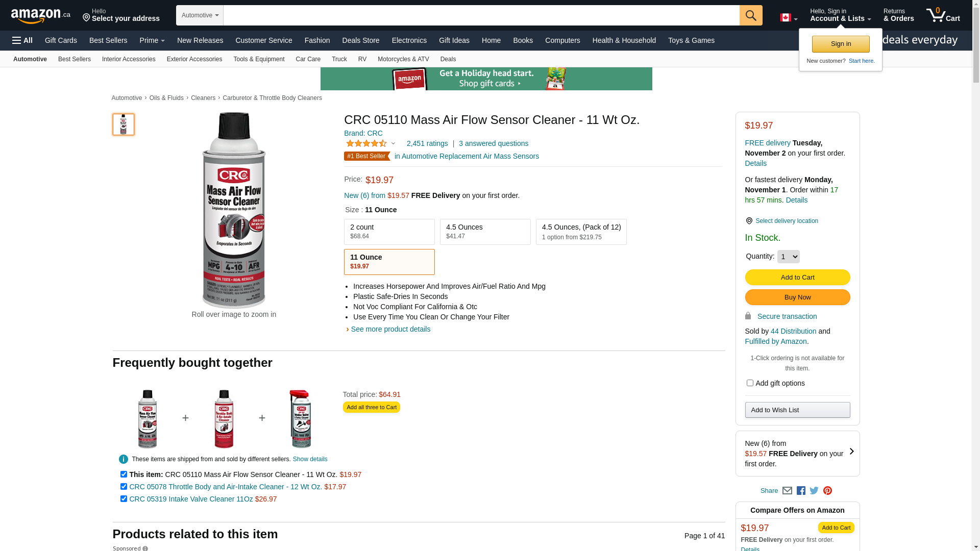
Task: Go to Car Care subcategory
Action: pyautogui.click(x=308, y=59)
